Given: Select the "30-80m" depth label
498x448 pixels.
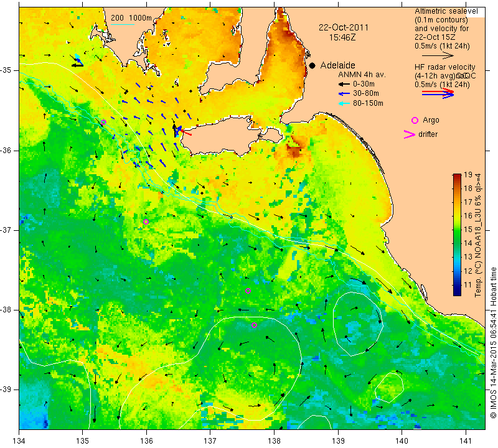Looking at the screenshot, I should click(366, 93).
